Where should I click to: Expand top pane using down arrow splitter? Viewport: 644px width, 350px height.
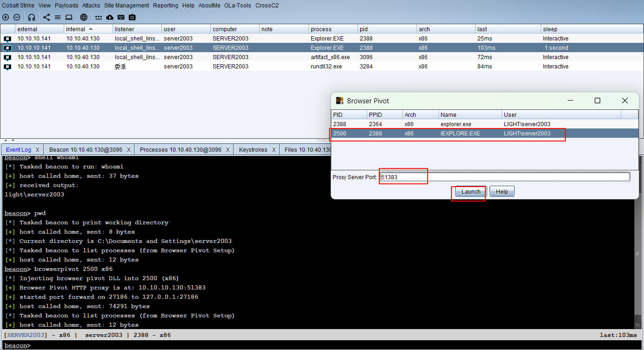[x=13, y=140]
